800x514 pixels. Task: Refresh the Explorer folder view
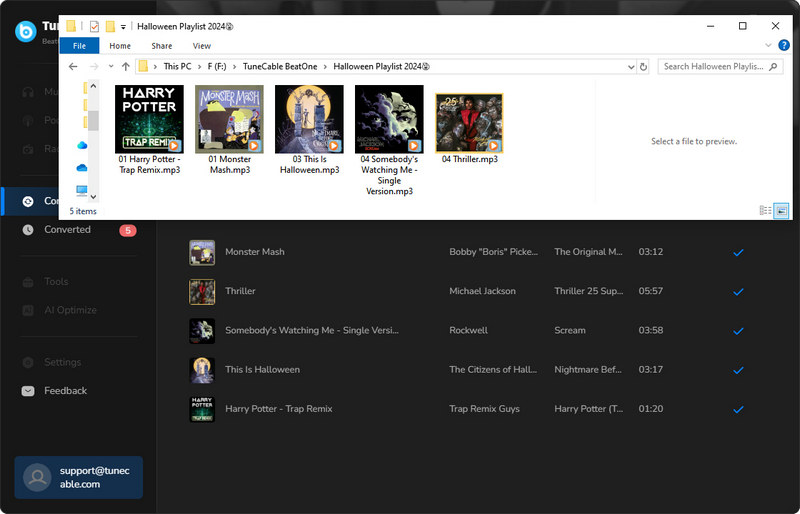(x=643, y=67)
